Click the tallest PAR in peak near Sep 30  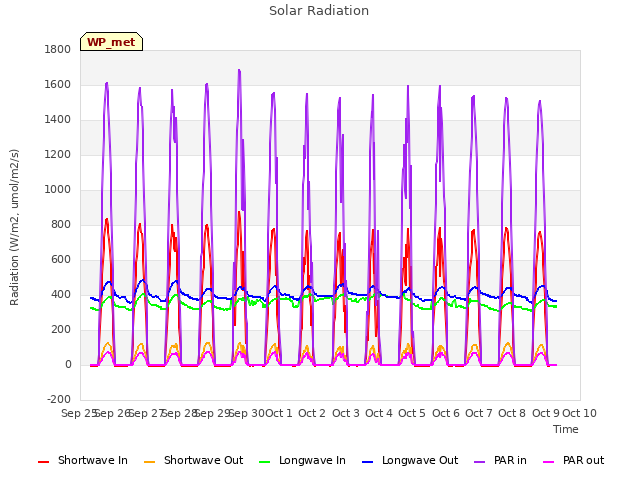pyautogui.click(x=239, y=71)
